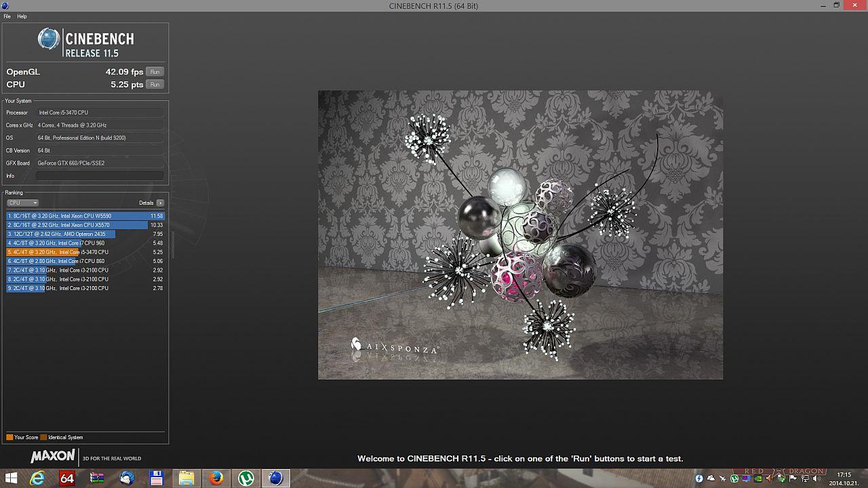Viewport: 868px width, 488px height.
Task: Select ranking row Intel Core i7 CPU 960
Action: [85, 243]
